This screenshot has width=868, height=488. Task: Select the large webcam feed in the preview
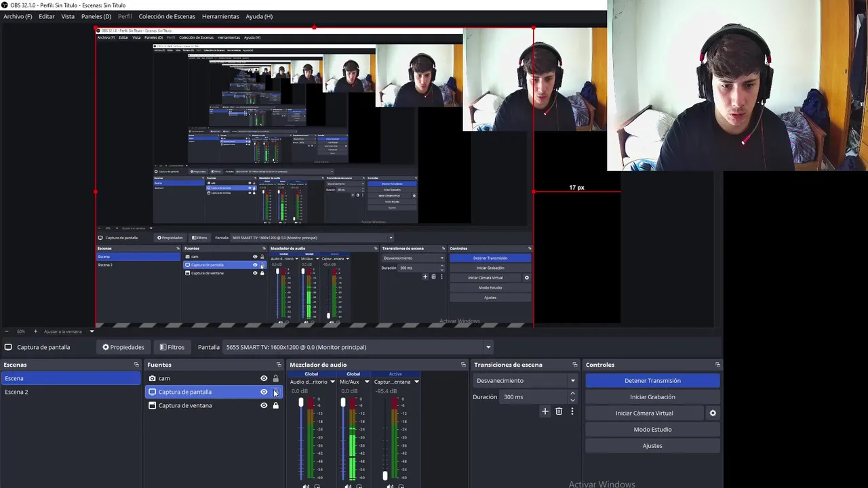737,85
